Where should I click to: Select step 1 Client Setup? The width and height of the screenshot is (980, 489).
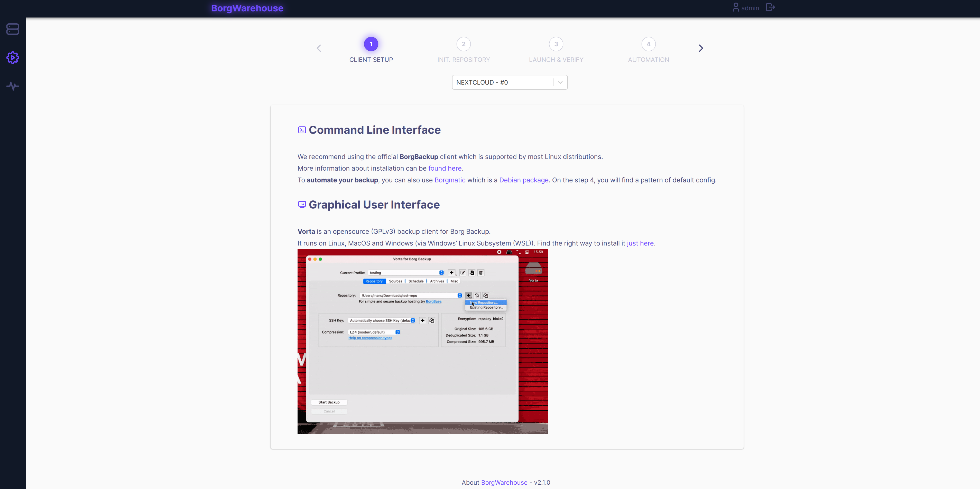pos(371,50)
